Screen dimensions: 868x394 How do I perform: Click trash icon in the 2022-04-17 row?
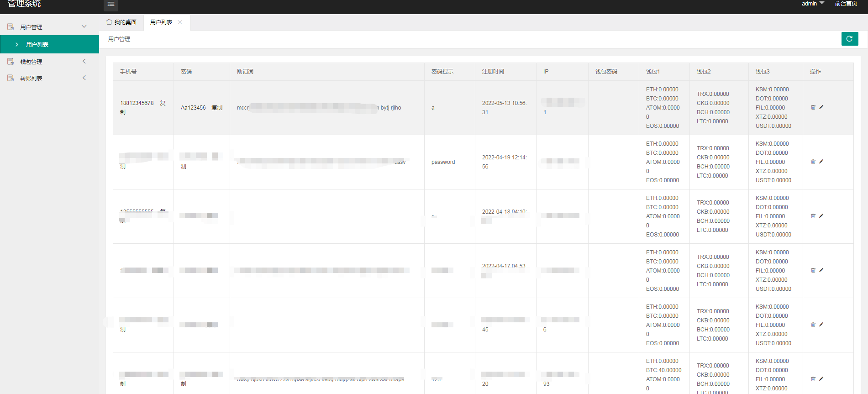pos(813,270)
